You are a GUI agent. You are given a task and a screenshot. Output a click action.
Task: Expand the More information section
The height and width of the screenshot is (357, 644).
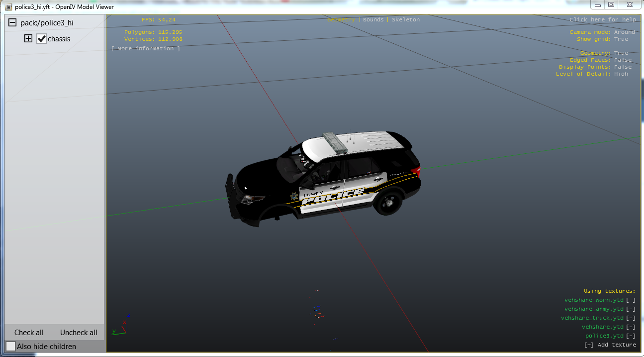pos(146,49)
